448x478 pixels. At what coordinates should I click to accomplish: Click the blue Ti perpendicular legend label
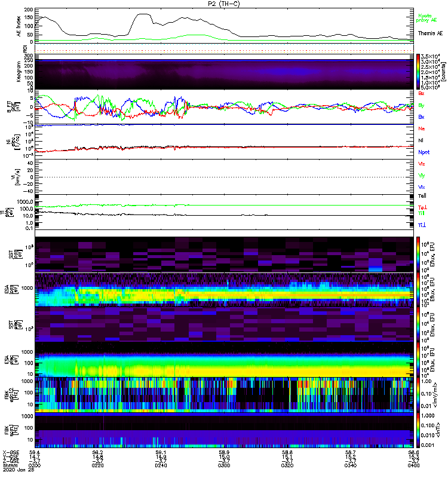(x=422, y=225)
